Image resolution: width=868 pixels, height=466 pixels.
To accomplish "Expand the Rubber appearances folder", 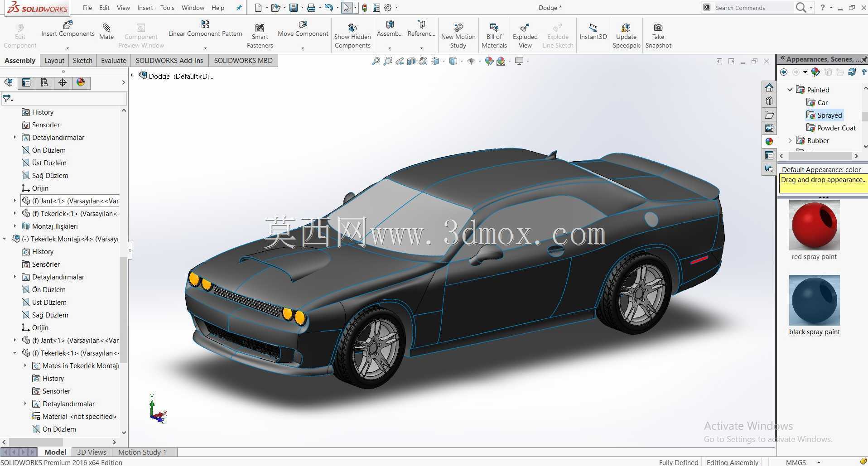I will pyautogui.click(x=790, y=140).
